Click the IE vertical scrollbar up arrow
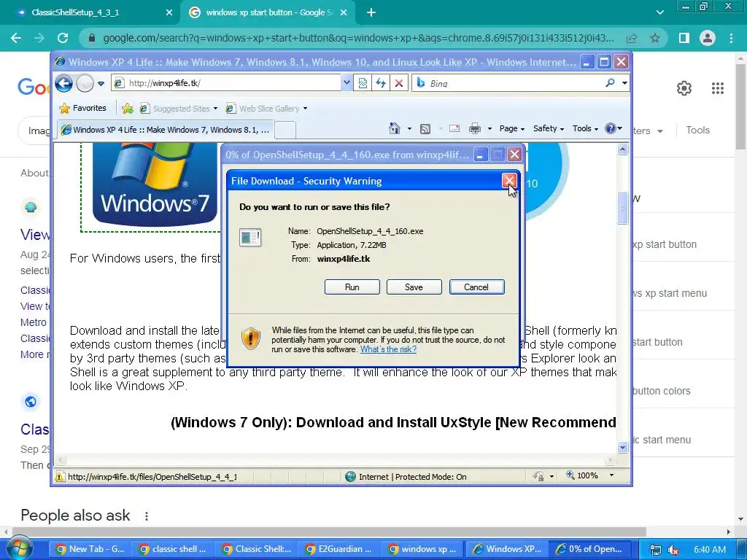The width and height of the screenshot is (747, 560). (623, 149)
